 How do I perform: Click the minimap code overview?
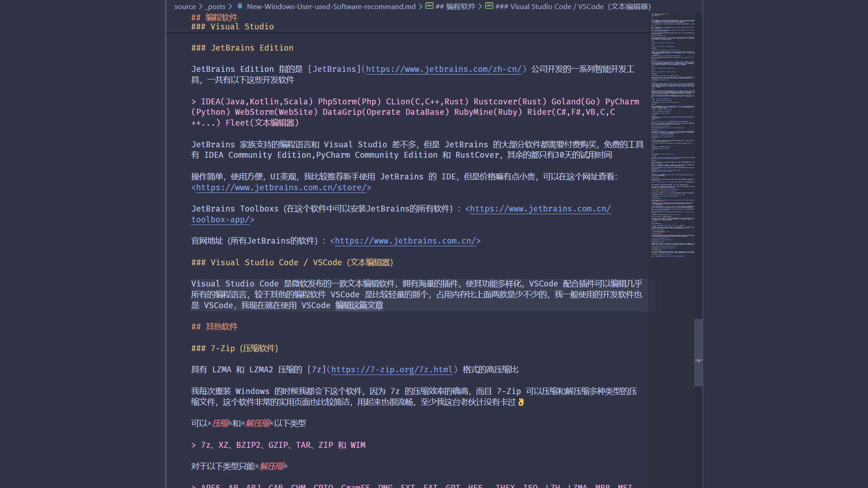click(673, 136)
